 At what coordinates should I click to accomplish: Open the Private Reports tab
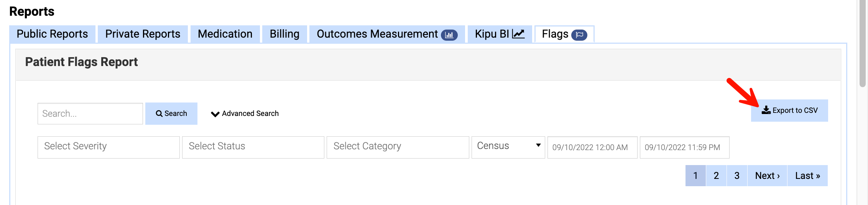point(143,34)
